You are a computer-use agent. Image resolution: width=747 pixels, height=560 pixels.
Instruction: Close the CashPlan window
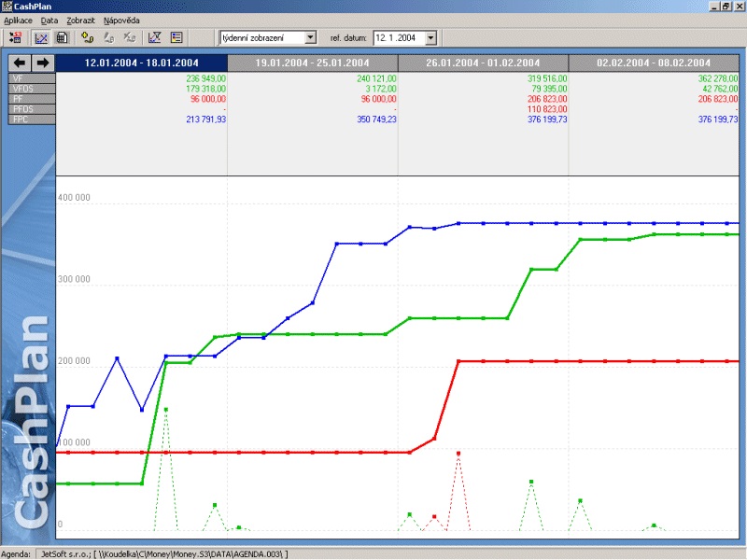(x=739, y=7)
